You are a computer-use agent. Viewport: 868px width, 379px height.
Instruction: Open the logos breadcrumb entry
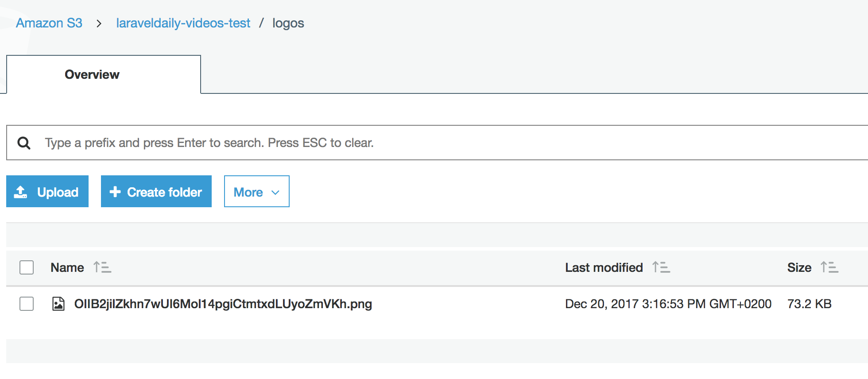288,23
